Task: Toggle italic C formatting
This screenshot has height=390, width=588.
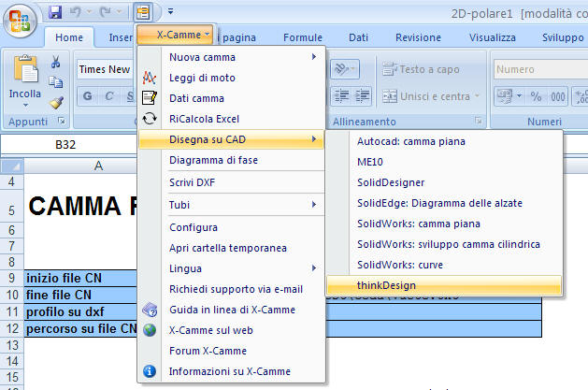Action: click(109, 96)
